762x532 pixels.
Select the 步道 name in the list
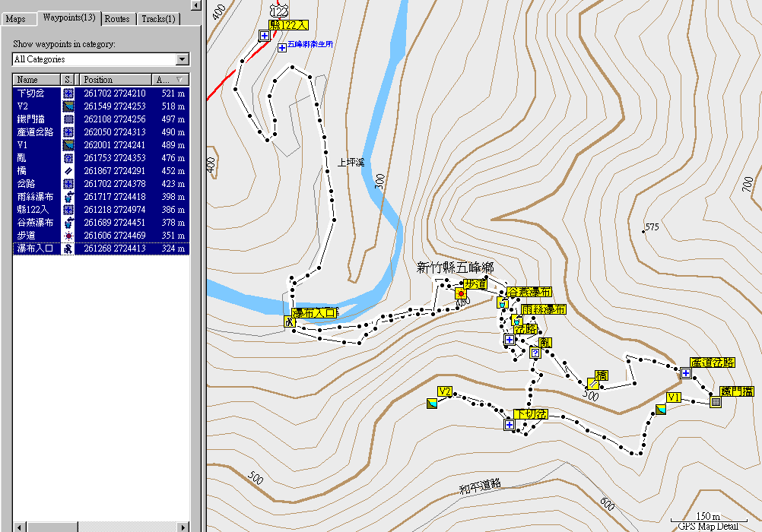click(x=26, y=236)
